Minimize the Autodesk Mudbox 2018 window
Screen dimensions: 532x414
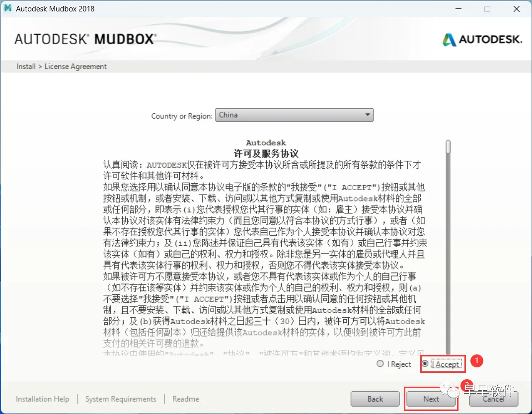tap(458, 9)
